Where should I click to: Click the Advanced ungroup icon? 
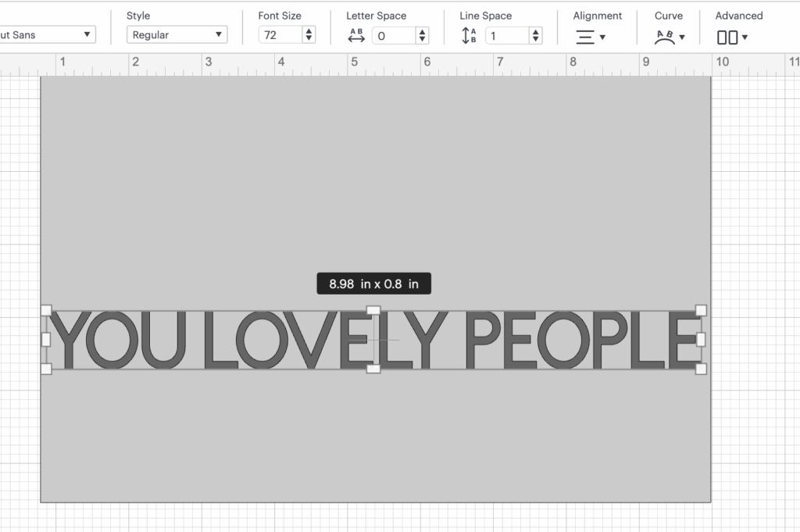point(731,37)
